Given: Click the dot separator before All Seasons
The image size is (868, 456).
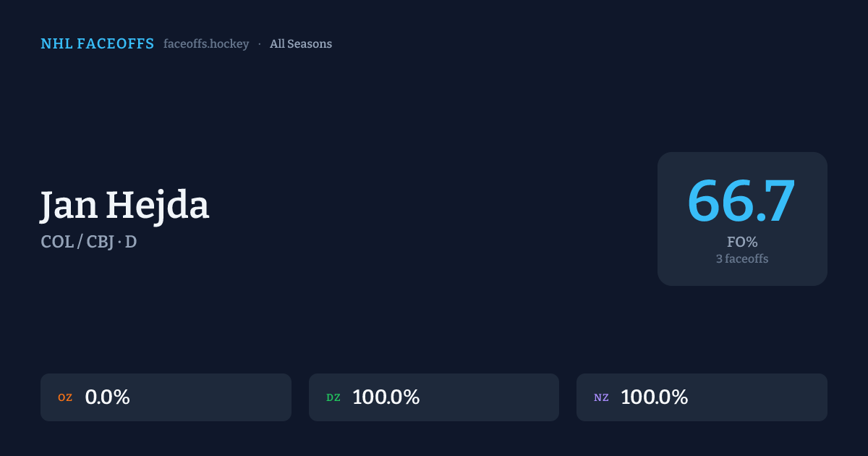Looking at the screenshot, I should click(260, 44).
